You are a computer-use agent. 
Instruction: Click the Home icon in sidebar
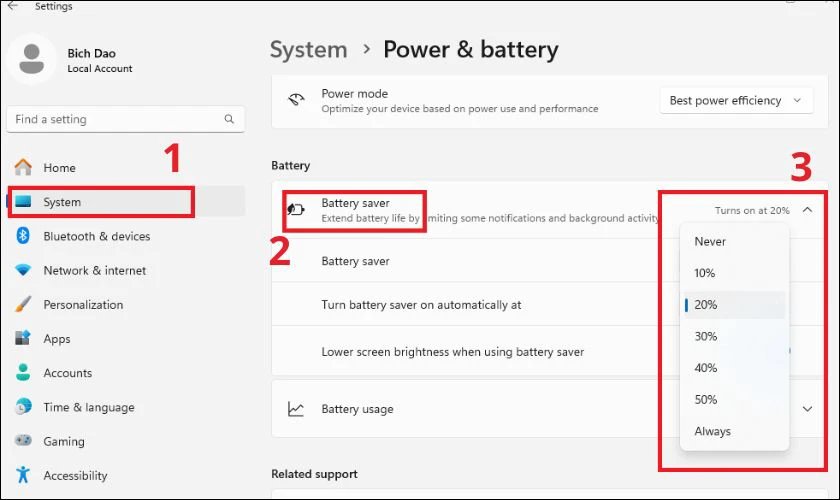(x=23, y=168)
